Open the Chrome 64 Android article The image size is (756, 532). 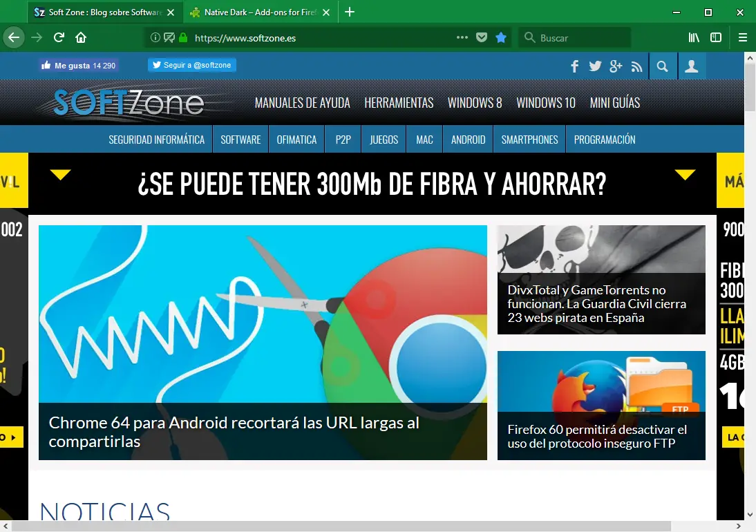234,432
